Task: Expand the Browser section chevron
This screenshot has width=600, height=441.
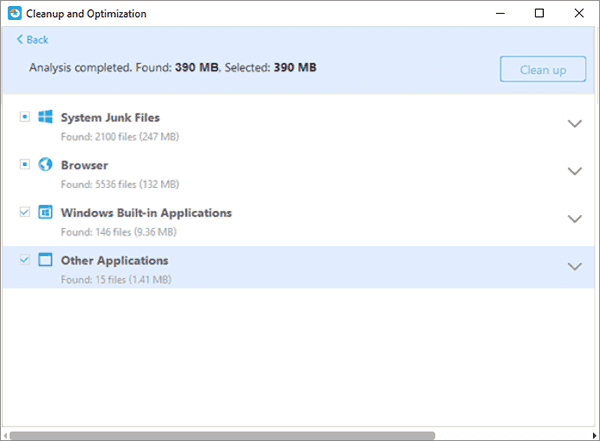Action: click(x=574, y=171)
